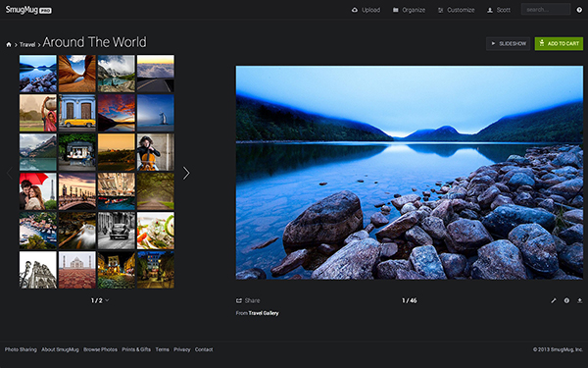The width and height of the screenshot is (588, 368).
Task: Select the black and white car thumbnail
Action: pos(117,231)
